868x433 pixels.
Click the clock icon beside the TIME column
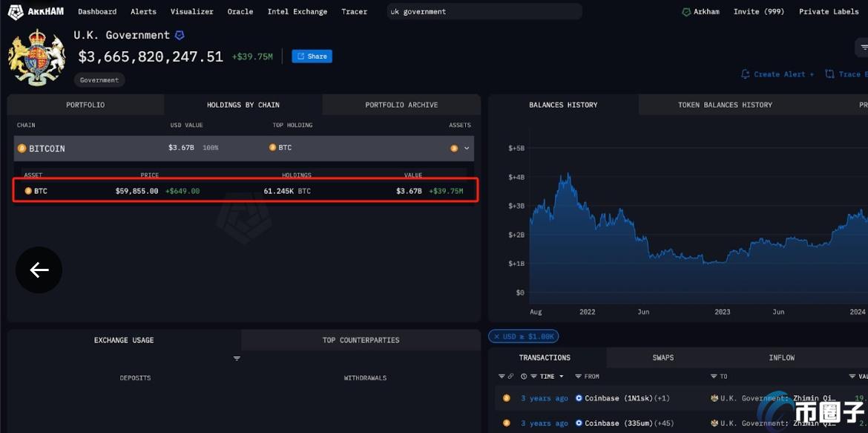524,377
